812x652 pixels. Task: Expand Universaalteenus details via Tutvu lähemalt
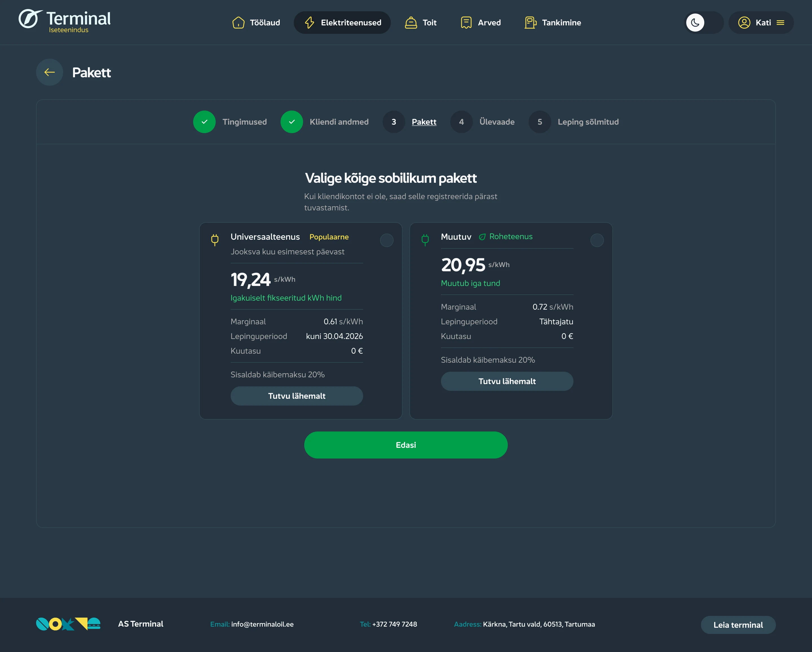pyautogui.click(x=296, y=396)
